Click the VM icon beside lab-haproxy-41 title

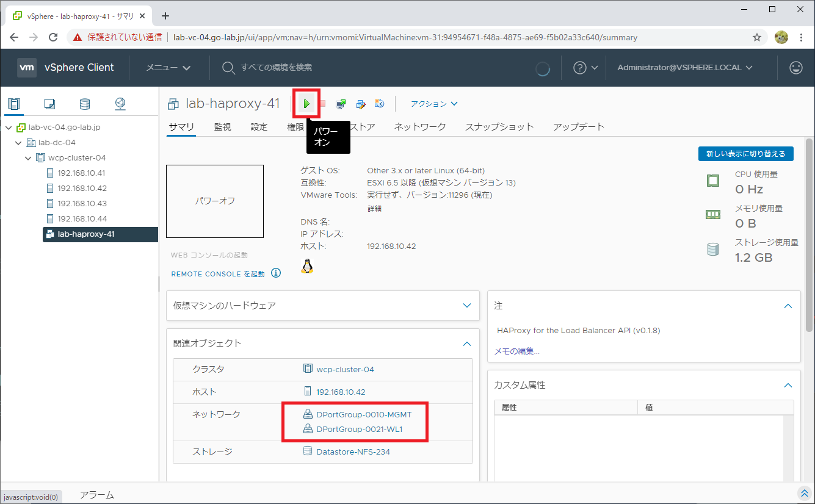[173, 104]
